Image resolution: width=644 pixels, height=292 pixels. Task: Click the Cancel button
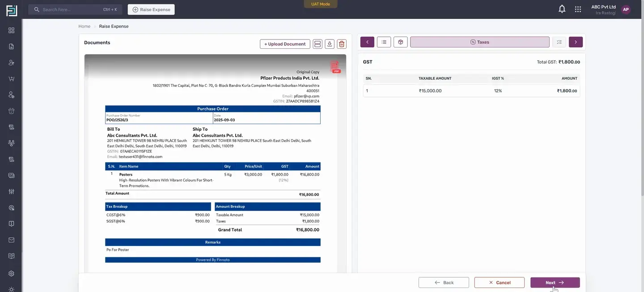[x=500, y=283]
